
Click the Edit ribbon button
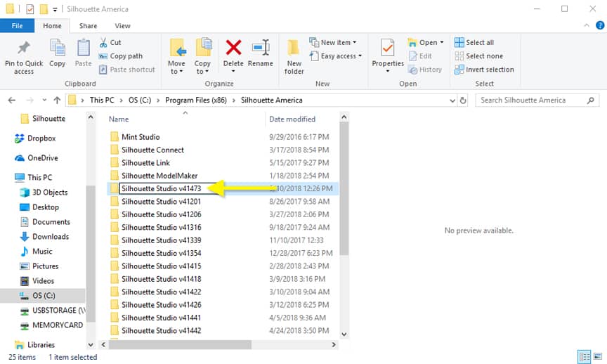tap(420, 56)
